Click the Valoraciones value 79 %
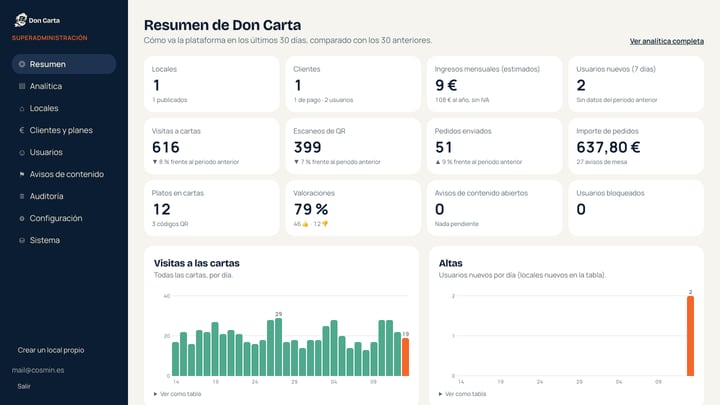720x405 pixels. pos(311,209)
